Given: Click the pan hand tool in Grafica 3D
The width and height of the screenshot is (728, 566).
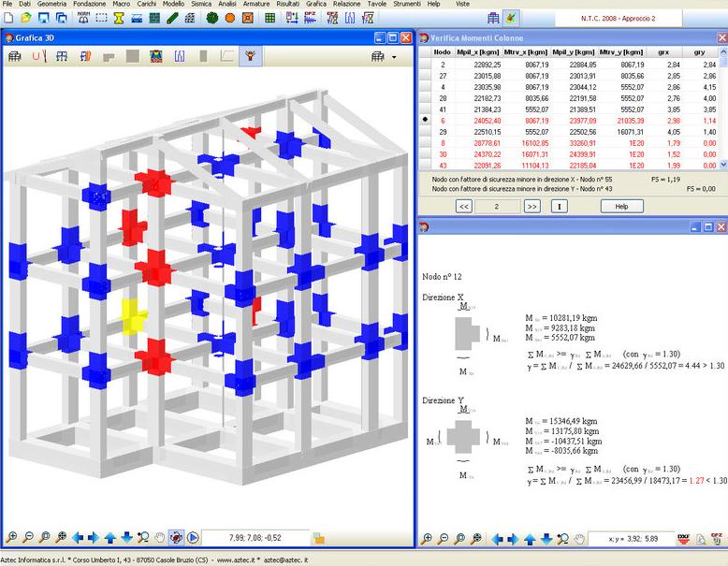Looking at the screenshot, I should (x=159, y=538).
